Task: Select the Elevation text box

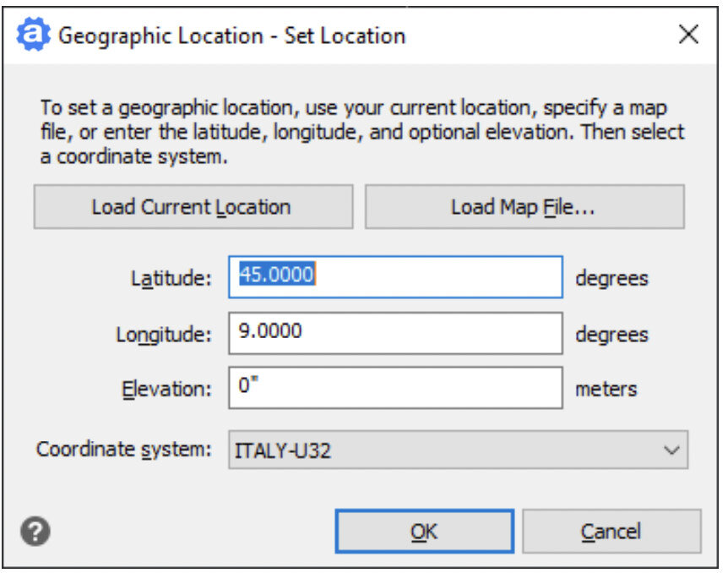Action: click(x=394, y=388)
